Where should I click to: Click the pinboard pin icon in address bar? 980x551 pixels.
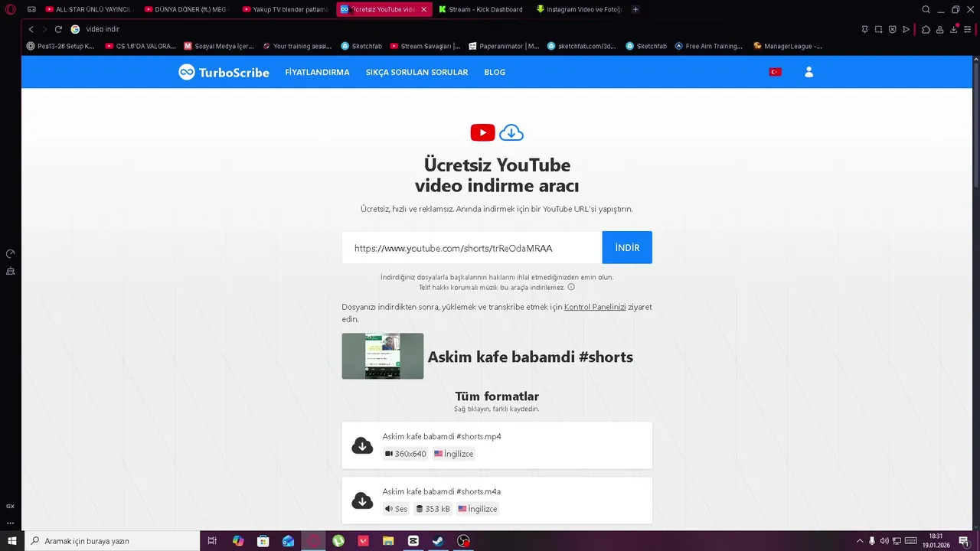click(x=864, y=29)
